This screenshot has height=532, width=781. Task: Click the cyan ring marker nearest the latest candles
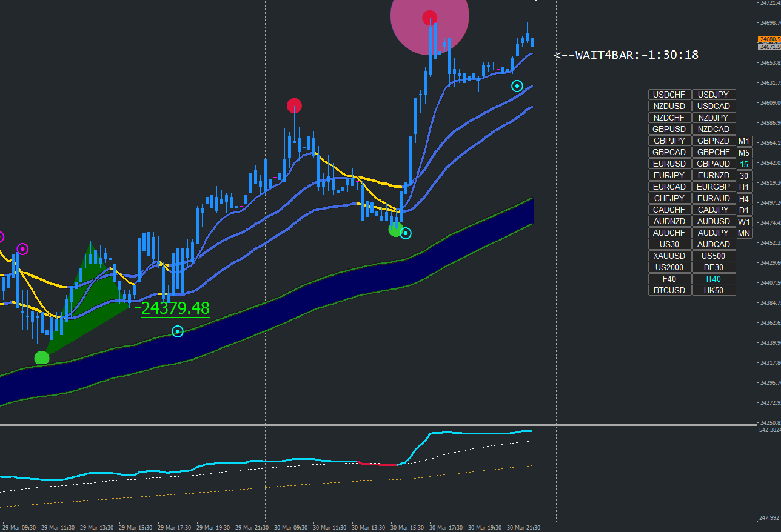point(517,86)
